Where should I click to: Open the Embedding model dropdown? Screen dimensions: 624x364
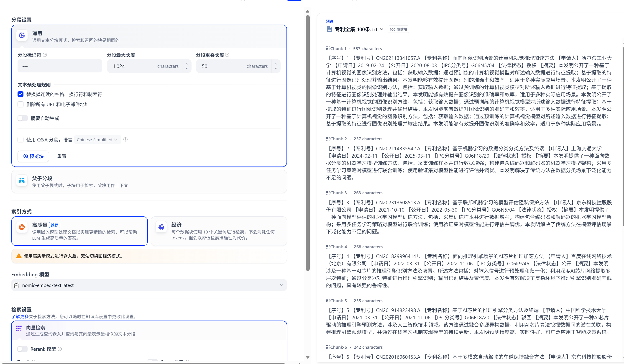[x=149, y=285]
